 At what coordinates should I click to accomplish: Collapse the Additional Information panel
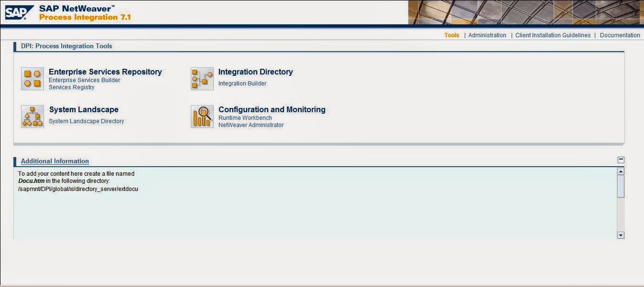(x=621, y=160)
